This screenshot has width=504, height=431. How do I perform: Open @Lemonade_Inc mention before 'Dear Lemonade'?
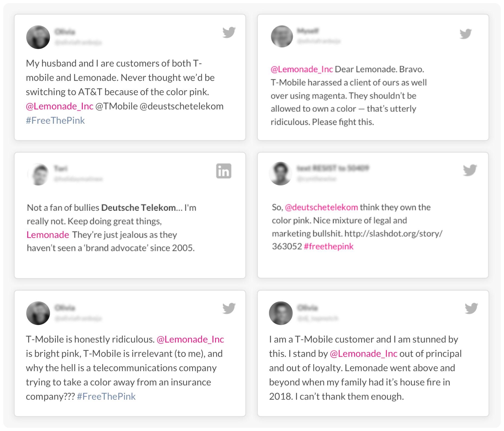point(302,69)
